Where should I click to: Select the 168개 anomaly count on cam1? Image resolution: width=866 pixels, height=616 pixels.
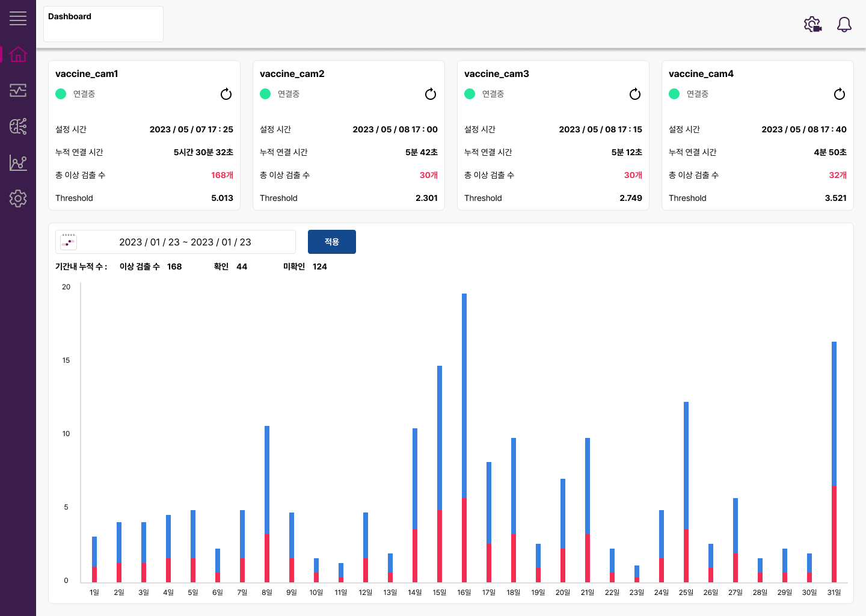point(222,175)
